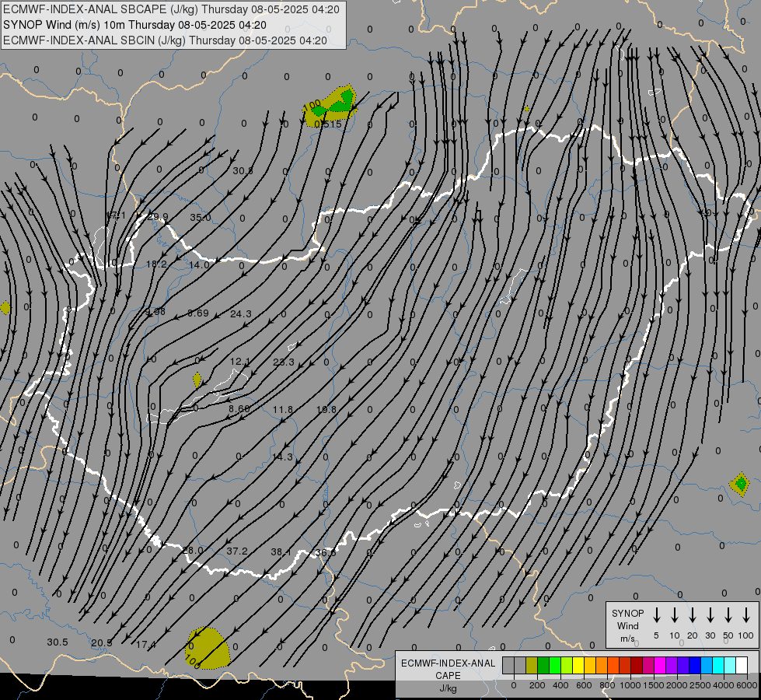This screenshot has height=700, width=761.
Task: Click the map value 18.2
Action: click(x=157, y=264)
